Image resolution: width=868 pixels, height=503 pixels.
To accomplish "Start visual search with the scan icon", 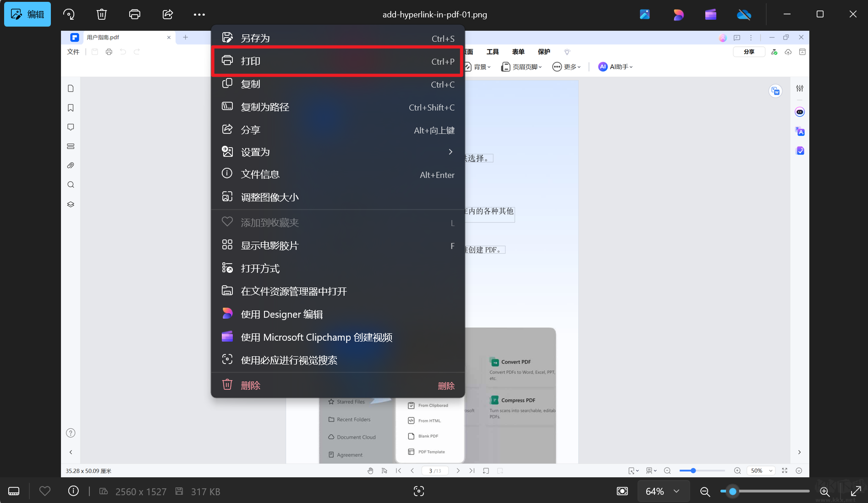I will coord(418,491).
